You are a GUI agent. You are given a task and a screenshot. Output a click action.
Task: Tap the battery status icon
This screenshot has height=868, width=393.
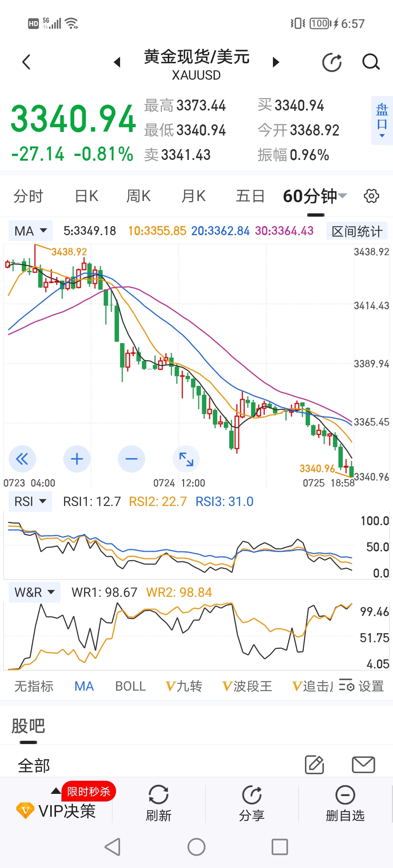pyautogui.click(x=320, y=24)
